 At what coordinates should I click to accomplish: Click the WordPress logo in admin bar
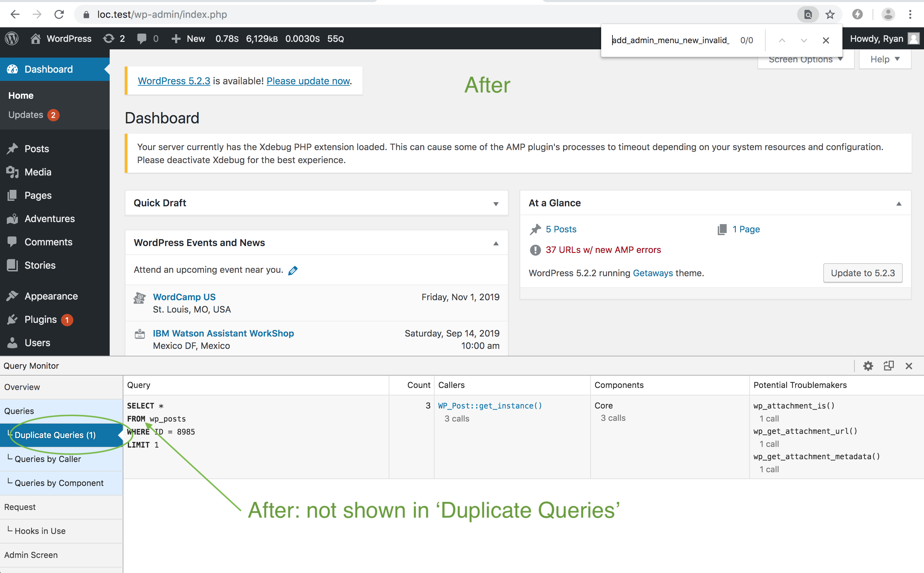click(x=12, y=39)
